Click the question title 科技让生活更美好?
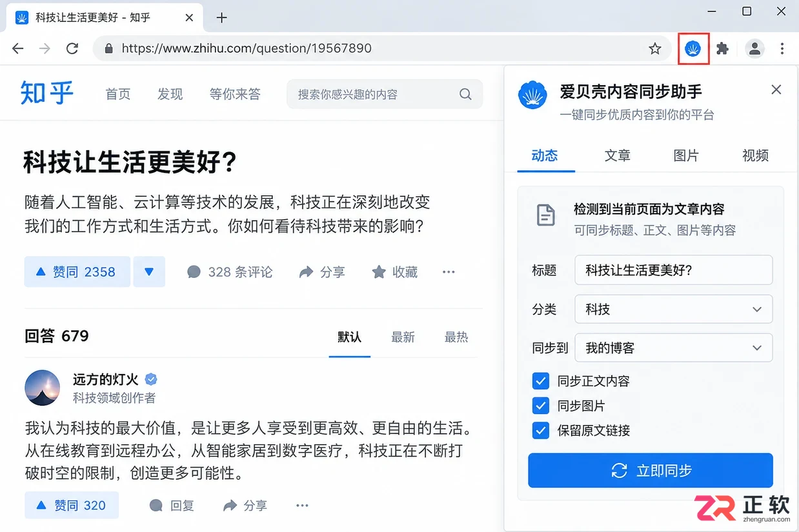 point(130,163)
